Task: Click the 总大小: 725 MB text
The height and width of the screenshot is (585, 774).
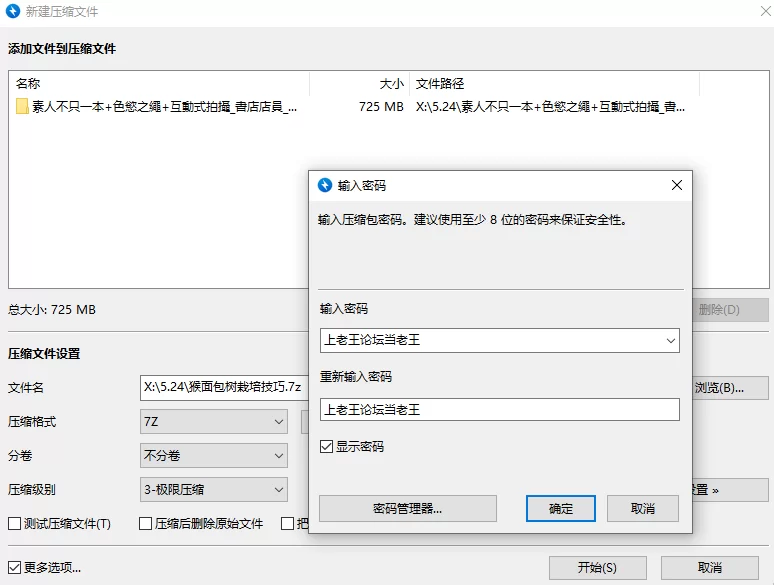Action: [x=52, y=310]
